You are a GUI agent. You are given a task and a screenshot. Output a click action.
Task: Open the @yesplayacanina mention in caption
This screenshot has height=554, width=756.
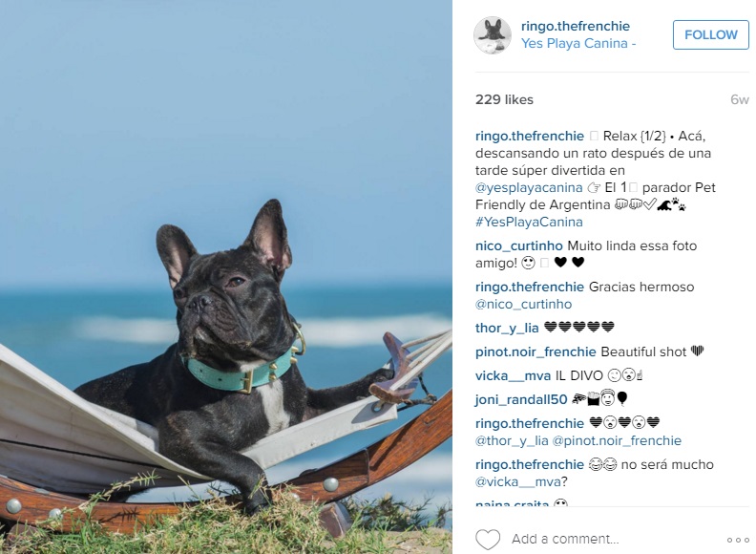click(x=529, y=187)
